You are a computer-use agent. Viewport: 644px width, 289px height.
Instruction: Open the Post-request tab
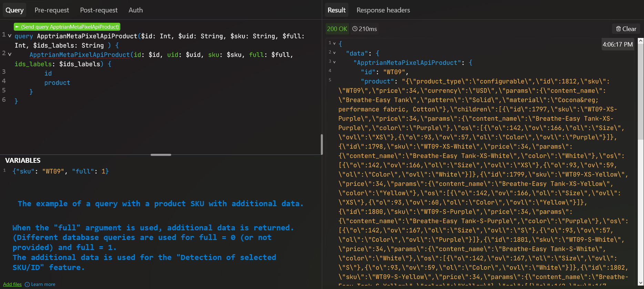coord(99,10)
